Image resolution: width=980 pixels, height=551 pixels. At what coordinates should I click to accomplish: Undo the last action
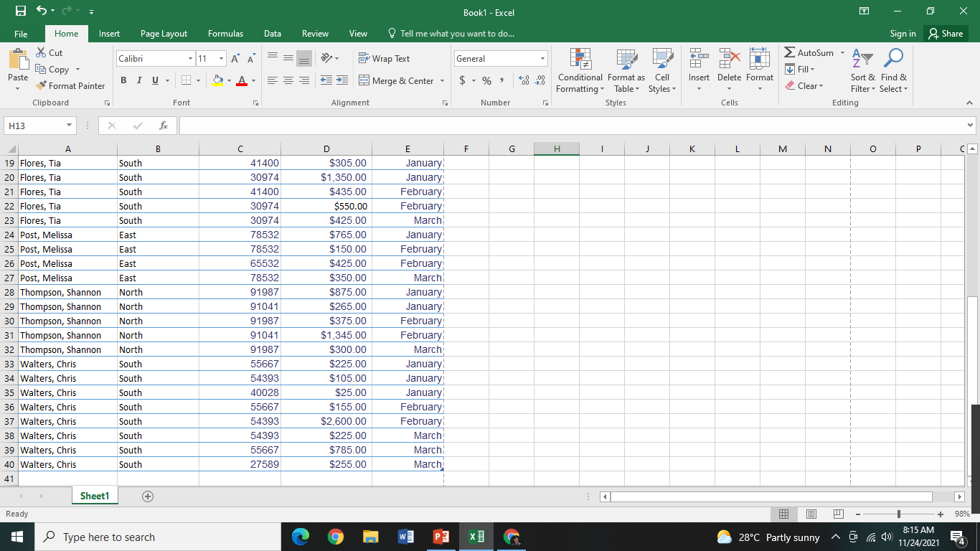[43, 11]
